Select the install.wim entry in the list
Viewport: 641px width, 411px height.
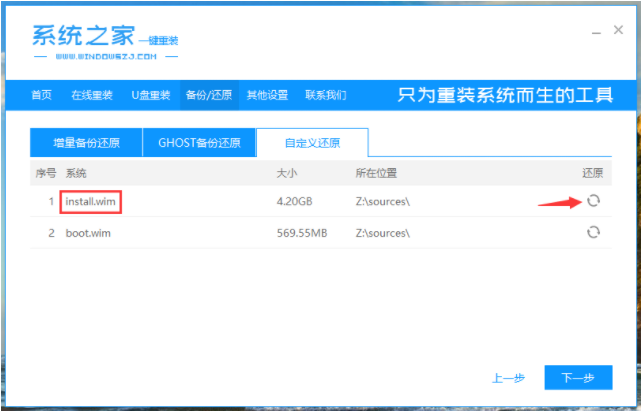pos(91,201)
